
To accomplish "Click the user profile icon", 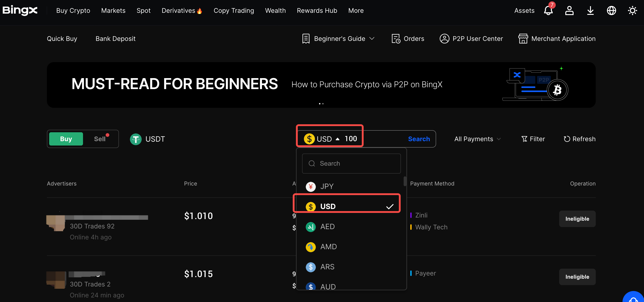I will tap(569, 11).
